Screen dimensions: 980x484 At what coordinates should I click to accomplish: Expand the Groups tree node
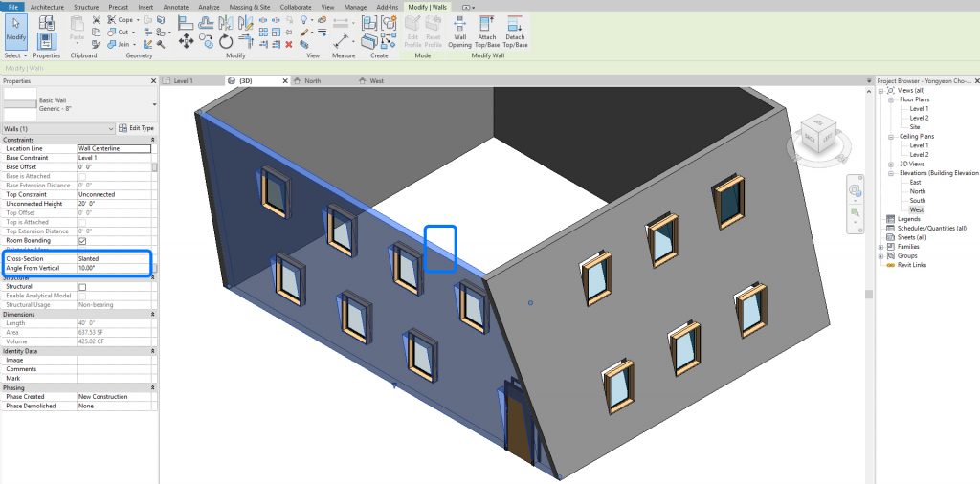click(880, 255)
